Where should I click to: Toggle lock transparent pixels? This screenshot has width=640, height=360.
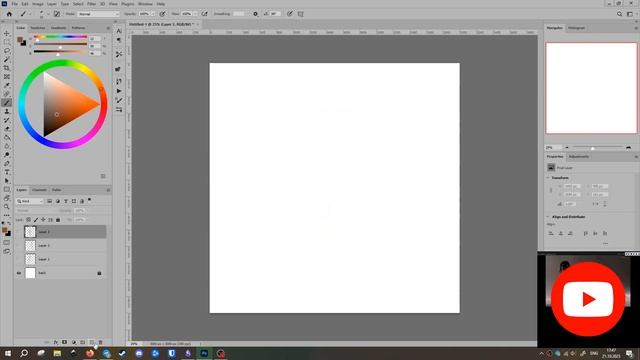(x=28, y=220)
